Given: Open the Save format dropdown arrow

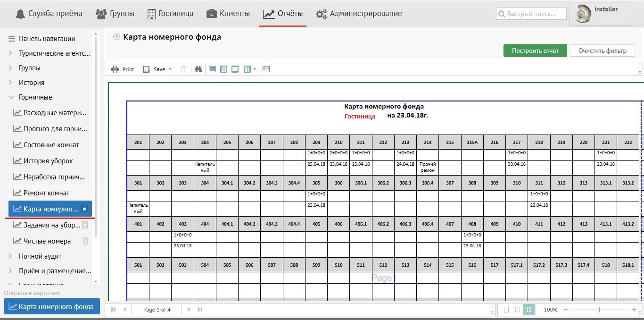Looking at the screenshot, I should point(170,69).
